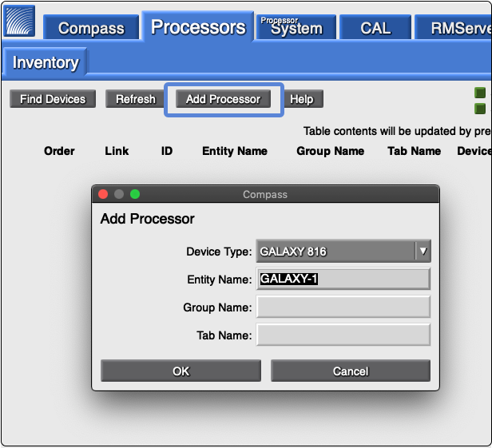Open Help in the Inventory toolbar
Screen dimensions: 492x448
302,99
